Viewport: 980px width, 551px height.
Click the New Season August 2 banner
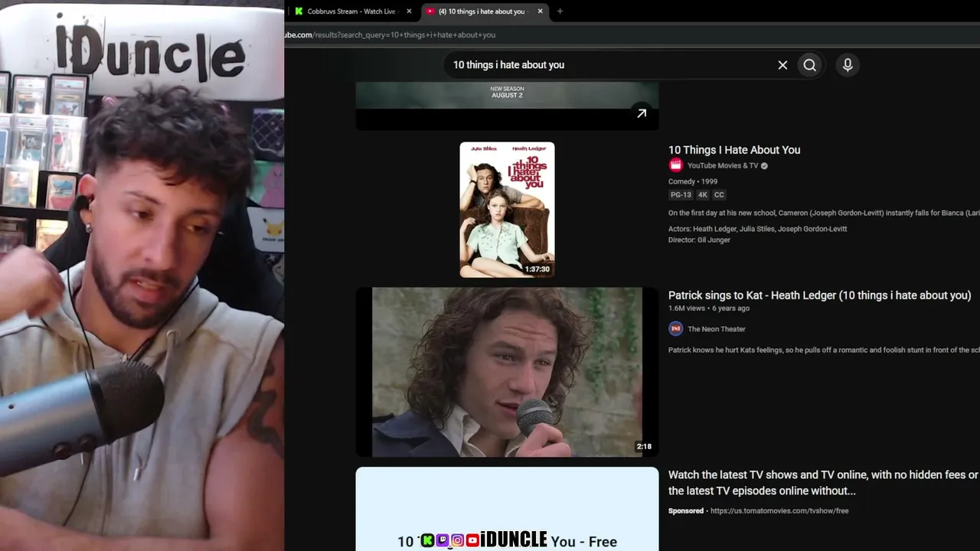507,106
